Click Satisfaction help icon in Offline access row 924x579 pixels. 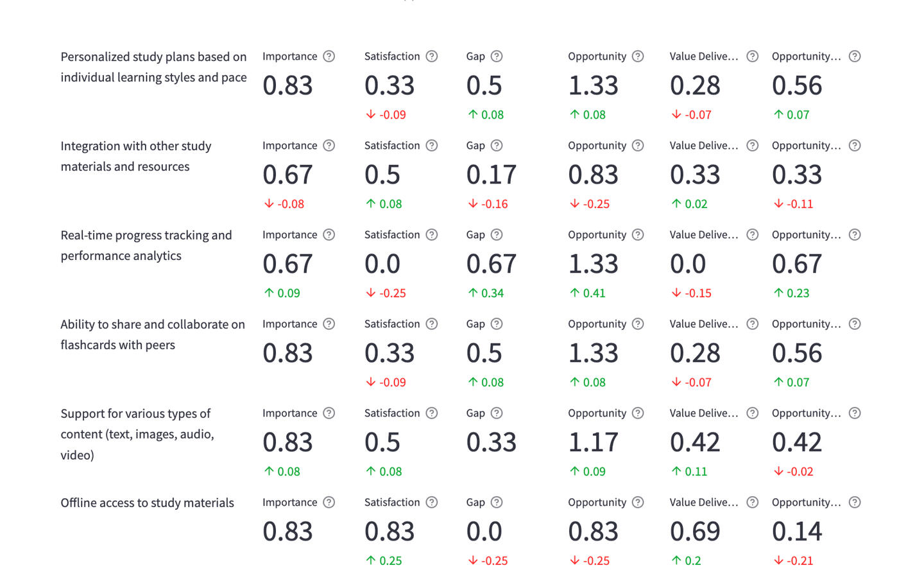432,503
